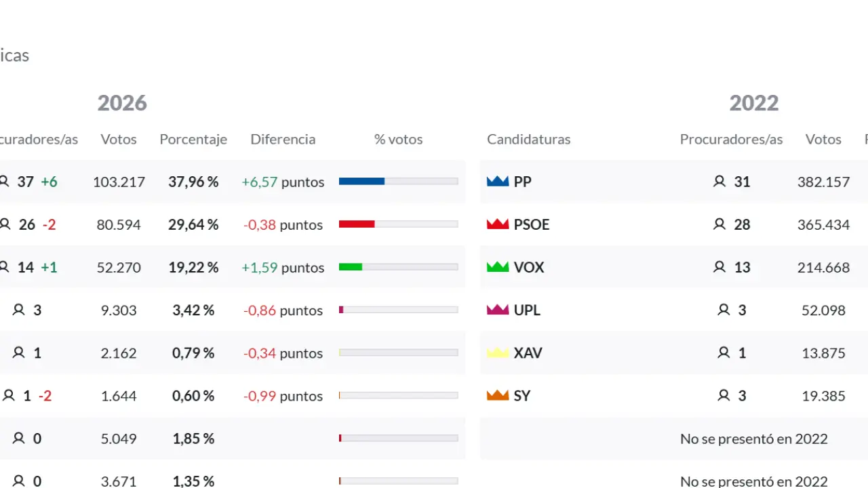The width and height of the screenshot is (868, 488).
Task: Click the 2026 Votos column header
Action: point(119,139)
